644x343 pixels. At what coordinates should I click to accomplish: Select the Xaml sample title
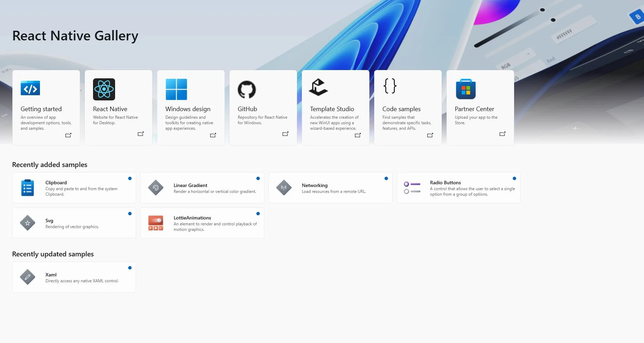pos(51,275)
